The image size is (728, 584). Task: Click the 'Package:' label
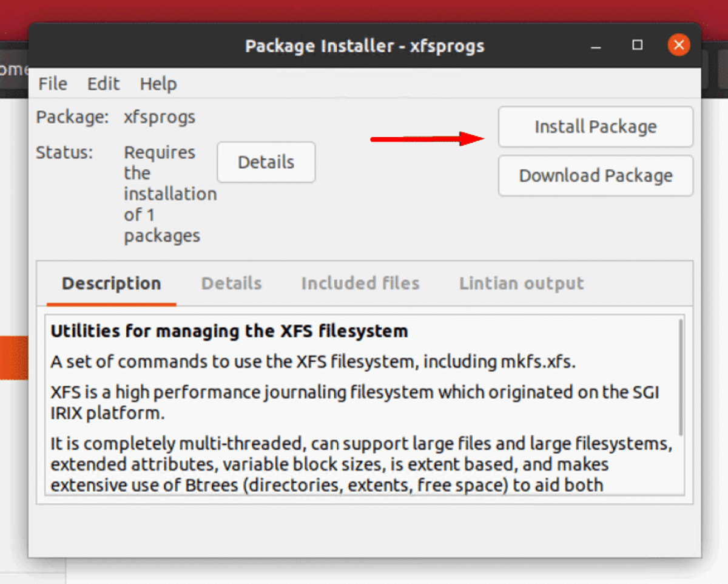point(72,117)
